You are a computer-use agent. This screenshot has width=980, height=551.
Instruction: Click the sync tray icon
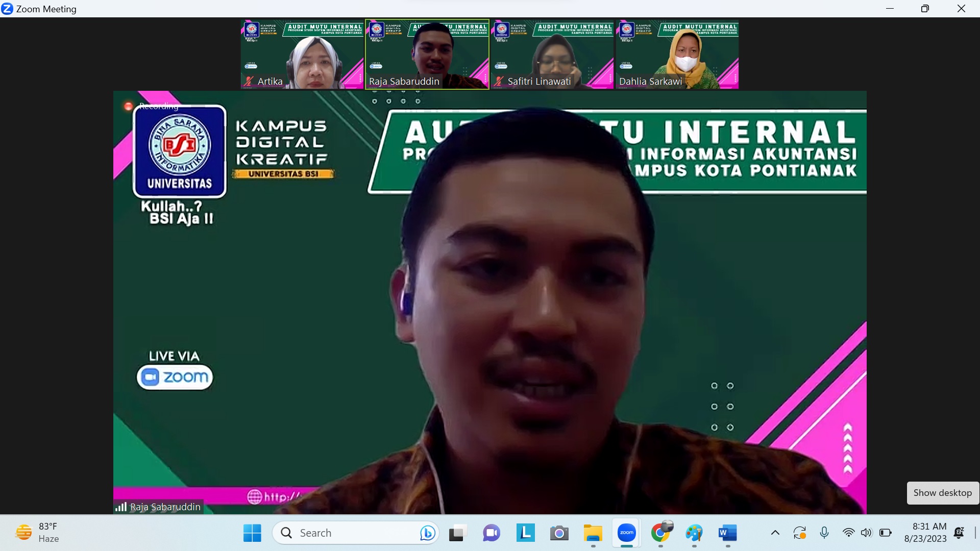point(799,533)
